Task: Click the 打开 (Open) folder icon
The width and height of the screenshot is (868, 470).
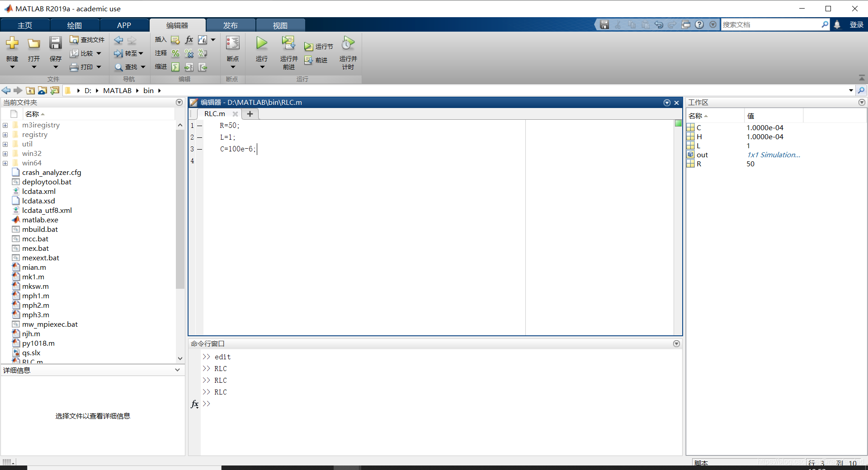Action: [34, 43]
